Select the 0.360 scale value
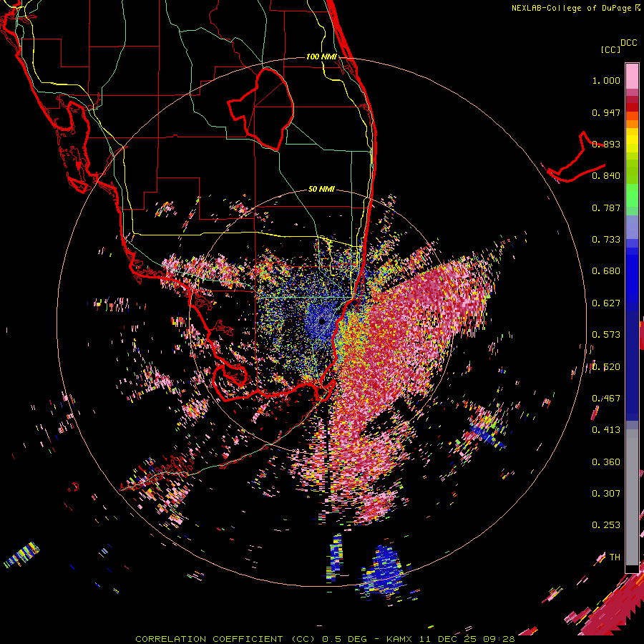644x644 pixels. point(606,462)
